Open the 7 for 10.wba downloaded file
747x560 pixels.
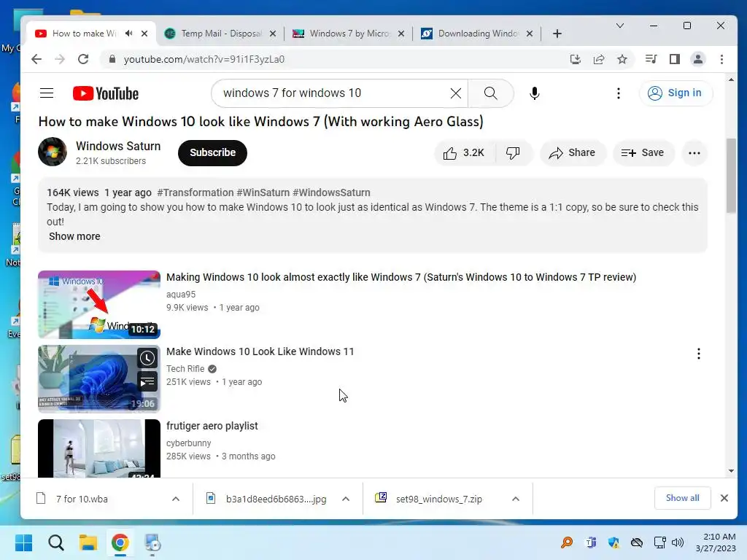point(82,499)
